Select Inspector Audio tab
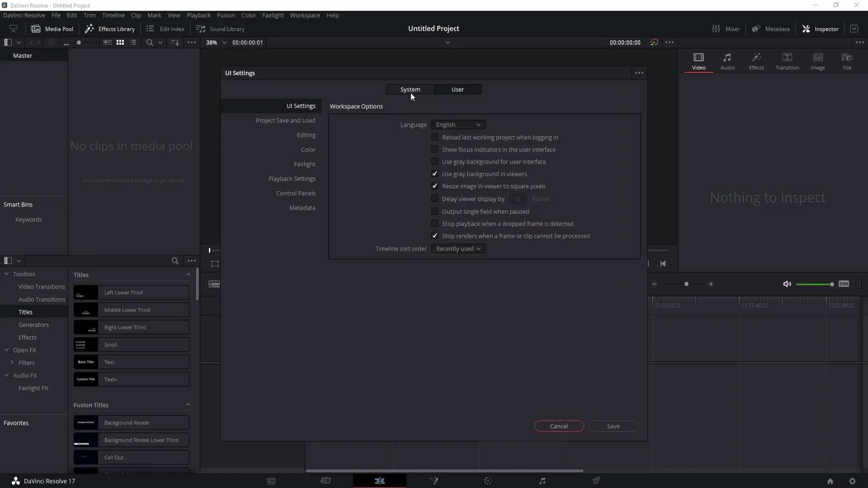The image size is (868, 488). pyautogui.click(x=727, y=61)
